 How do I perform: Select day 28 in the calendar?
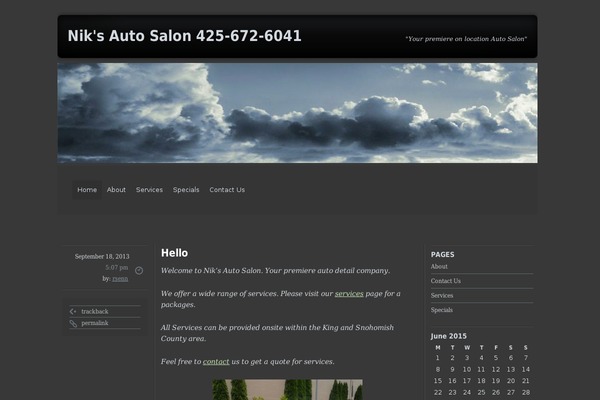526,392
